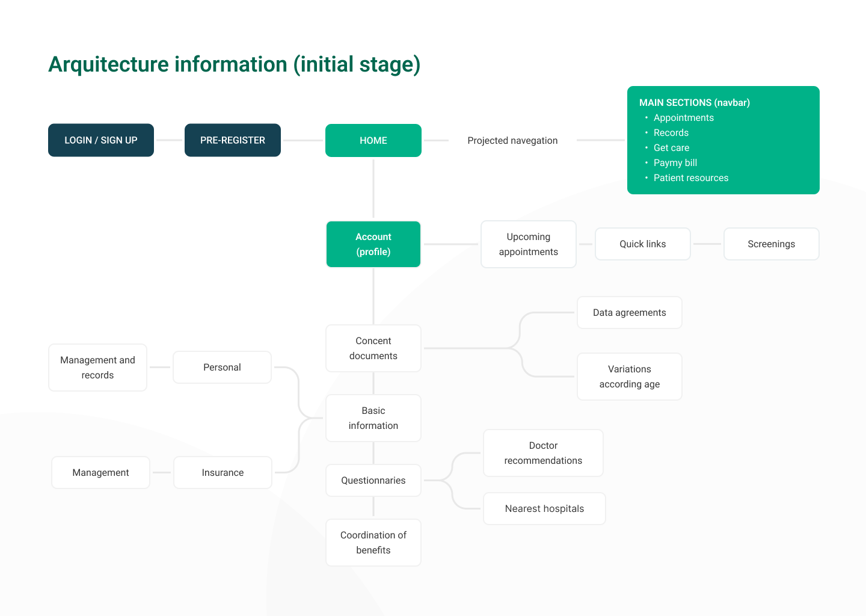Choose Patient resources in navbar list

690,178
